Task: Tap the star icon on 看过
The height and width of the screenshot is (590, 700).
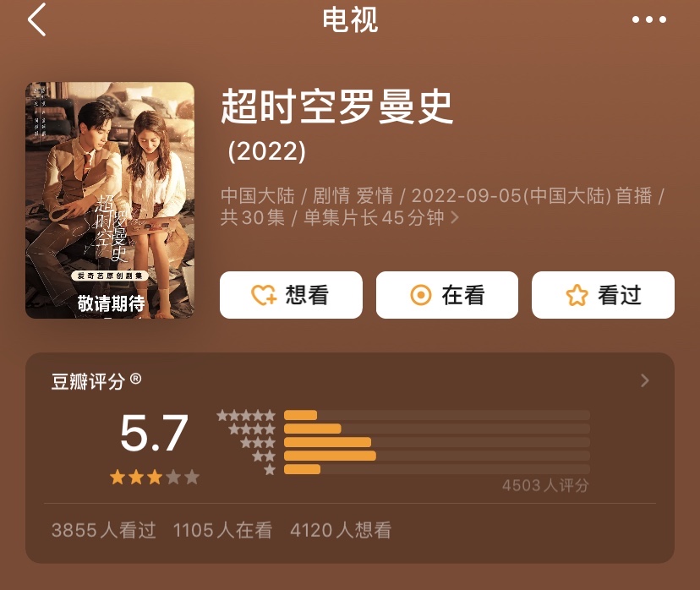Action: tap(577, 295)
